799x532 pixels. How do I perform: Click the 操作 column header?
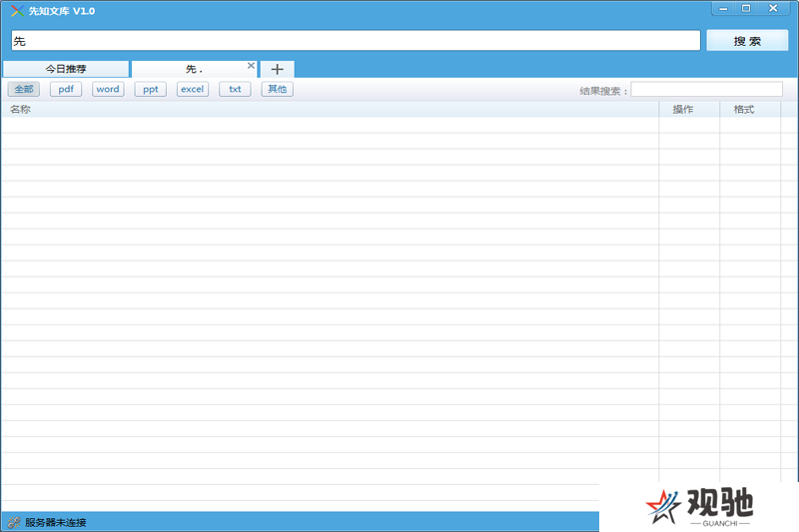(689, 109)
